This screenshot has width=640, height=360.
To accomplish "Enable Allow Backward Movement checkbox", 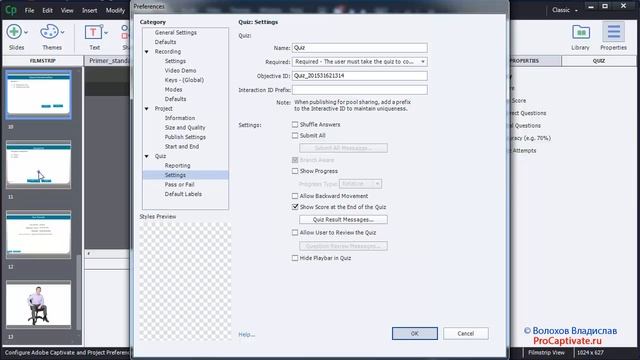I will (295, 196).
